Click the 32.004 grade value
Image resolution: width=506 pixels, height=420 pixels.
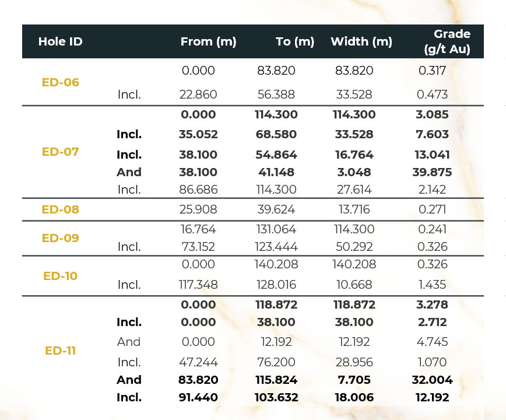(433, 380)
